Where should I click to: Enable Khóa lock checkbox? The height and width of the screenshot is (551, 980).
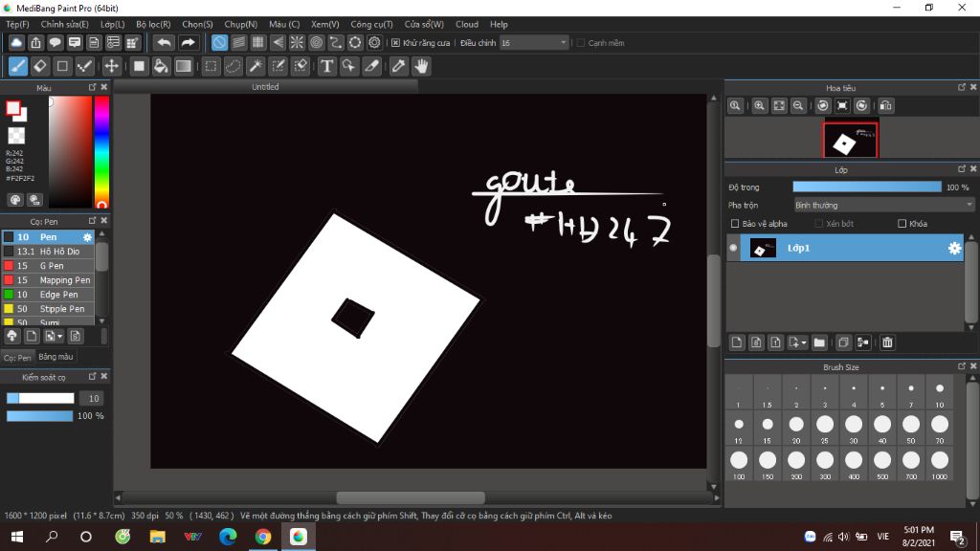[902, 224]
